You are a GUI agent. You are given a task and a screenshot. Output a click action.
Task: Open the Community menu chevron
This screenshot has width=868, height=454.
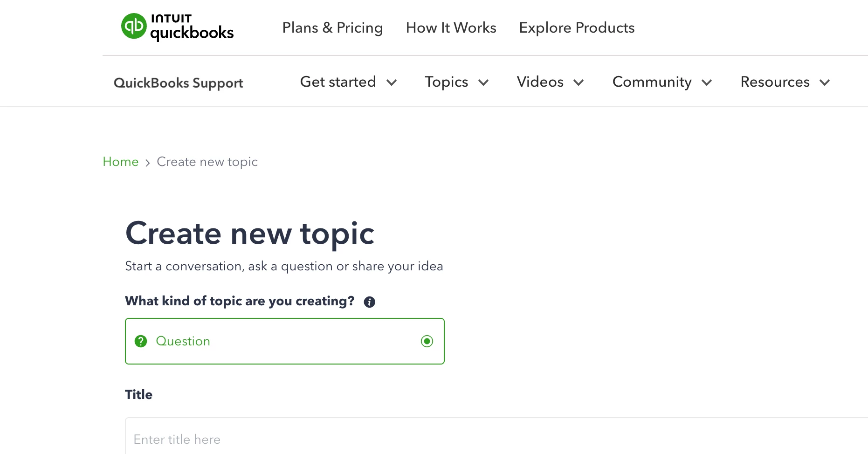(x=707, y=83)
